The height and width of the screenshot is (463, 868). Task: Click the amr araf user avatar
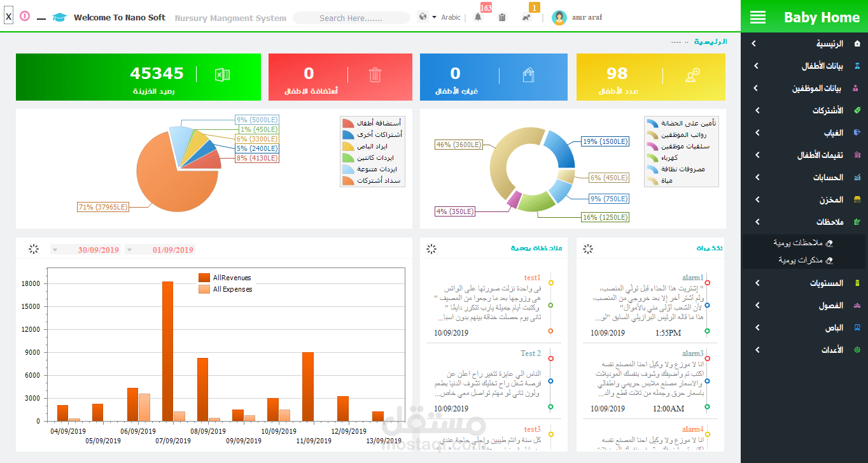[x=559, y=18]
